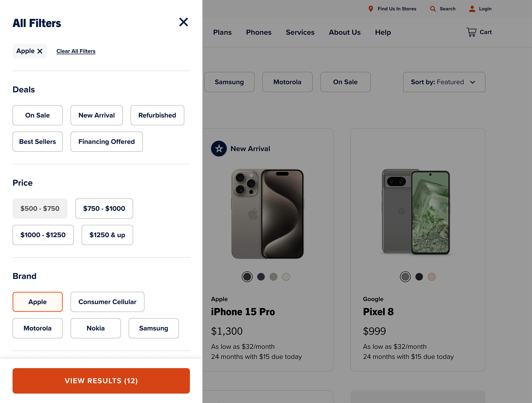This screenshot has width=532, height=403.
Task: Toggle the On Sale deals filter
Action: tap(38, 115)
